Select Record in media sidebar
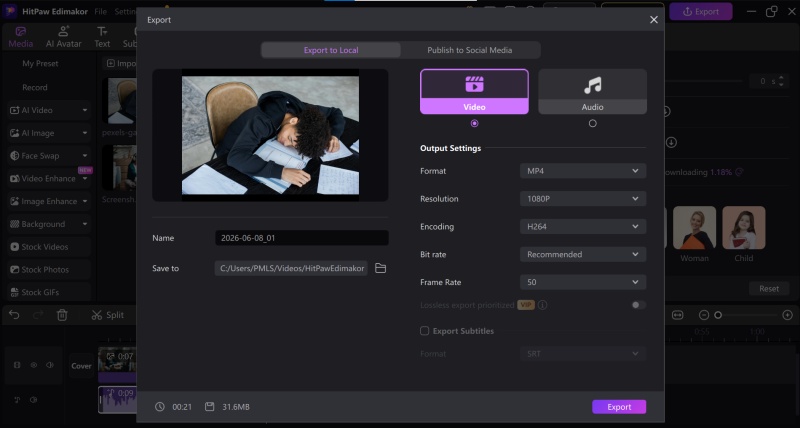 35,87
